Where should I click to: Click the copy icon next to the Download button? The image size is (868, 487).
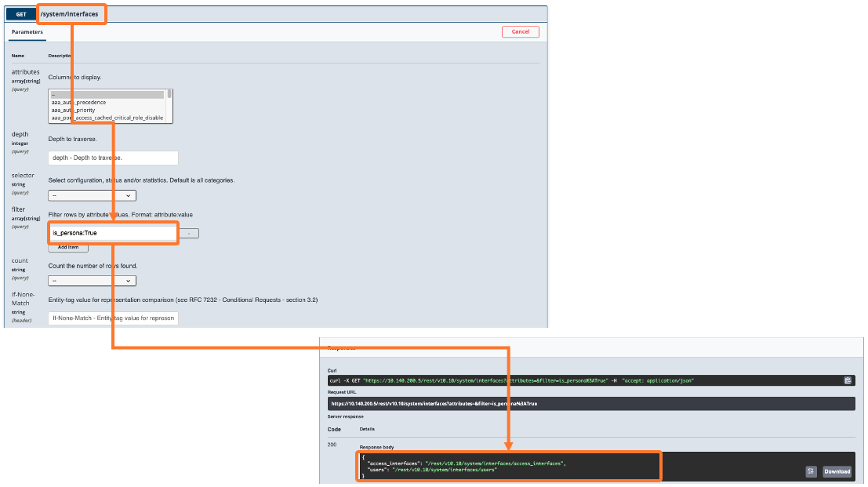coord(811,471)
